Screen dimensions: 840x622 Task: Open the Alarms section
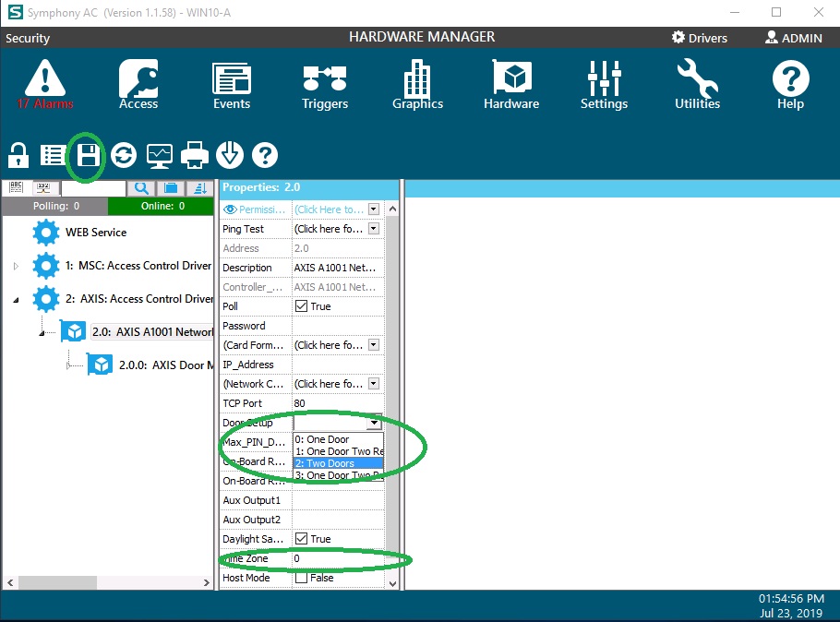tap(45, 85)
